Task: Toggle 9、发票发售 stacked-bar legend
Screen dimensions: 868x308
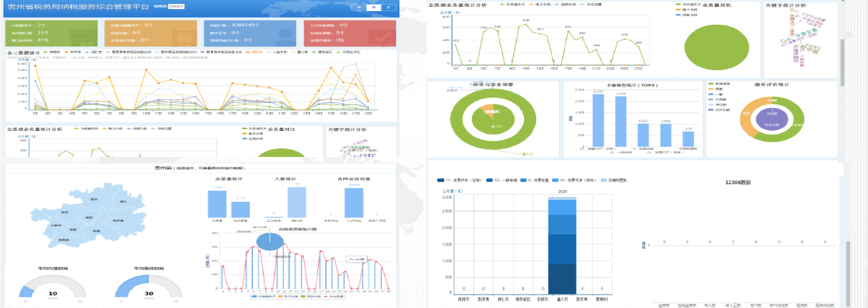Action: click(x=535, y=180)
